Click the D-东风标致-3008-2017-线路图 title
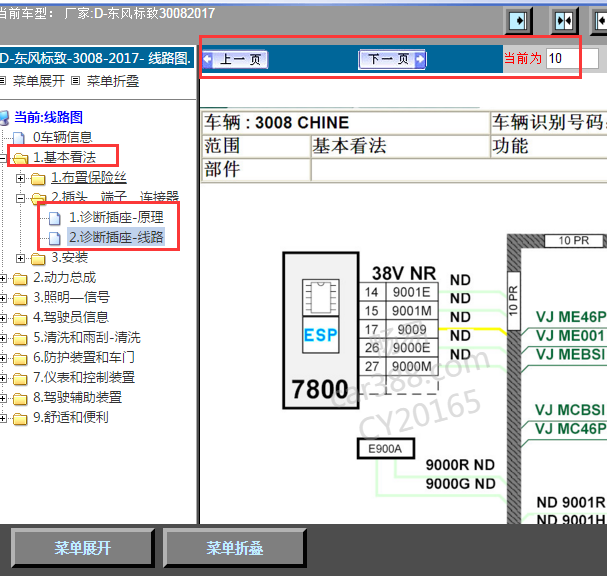This screenshot has width=607, height=581. point(95,58)
